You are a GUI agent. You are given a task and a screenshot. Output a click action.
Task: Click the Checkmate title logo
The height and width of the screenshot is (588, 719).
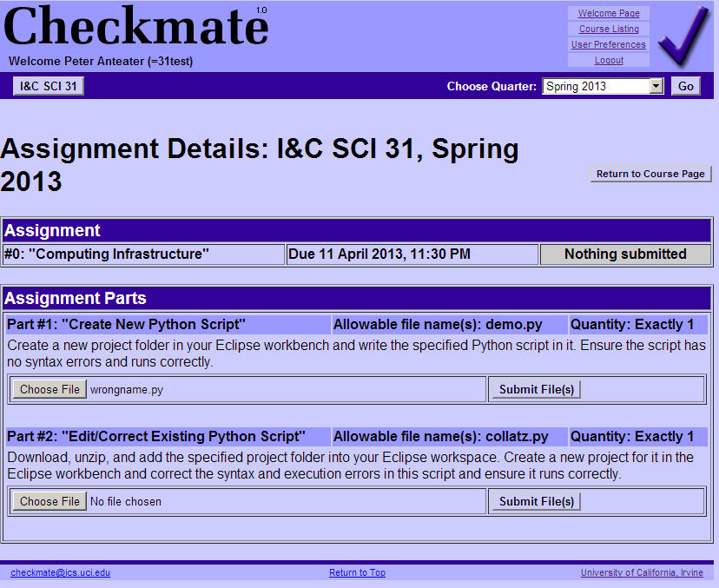(x=136, y=28)
